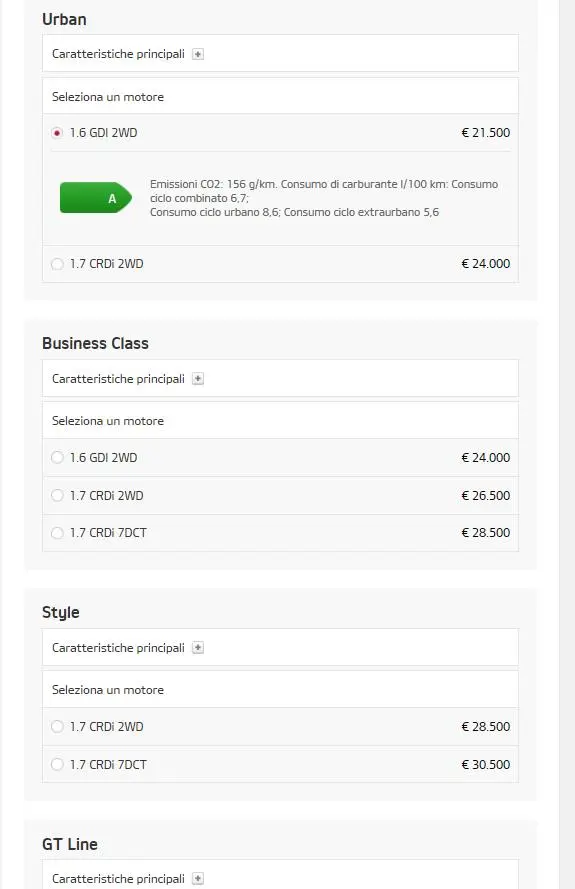Choose Business Class 1.7 CRDi 2WD radio

[x=57, y=496]
